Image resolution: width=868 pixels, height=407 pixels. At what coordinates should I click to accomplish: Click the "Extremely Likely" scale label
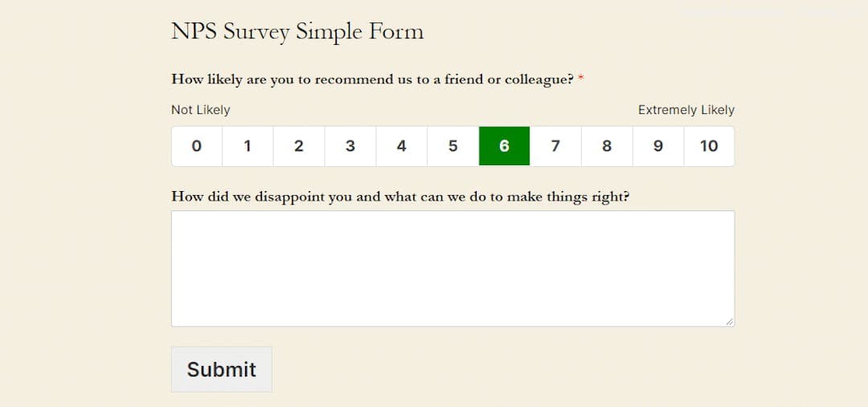coord(686,110)
